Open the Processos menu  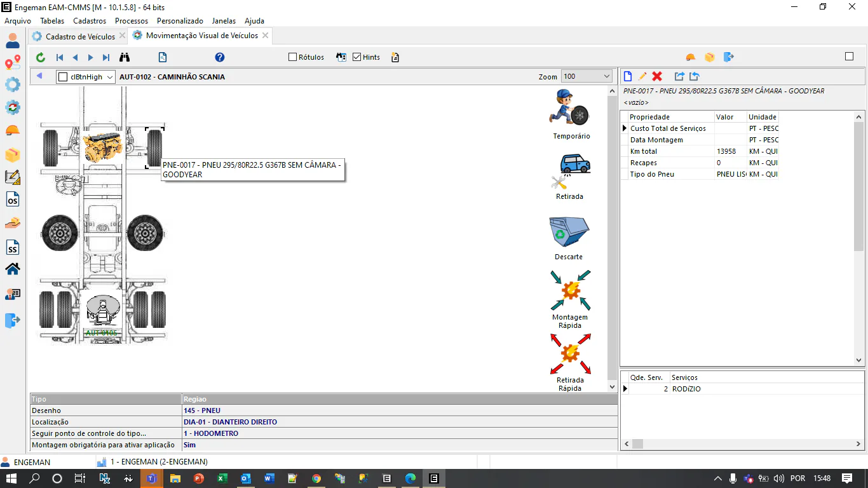tap(132, 21)
